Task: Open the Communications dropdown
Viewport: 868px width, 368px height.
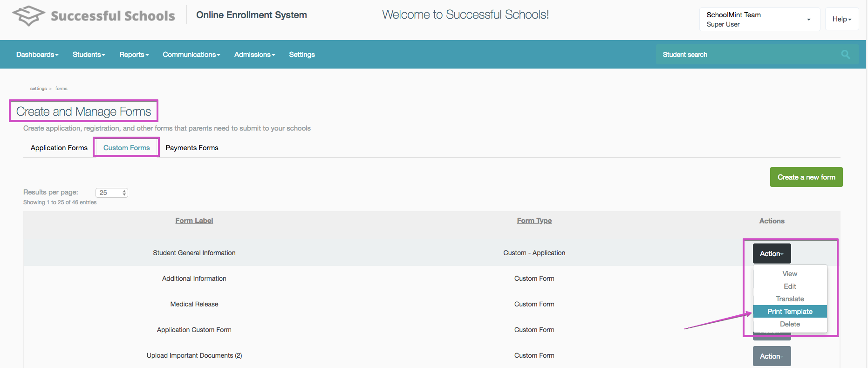Action: pyautogui.click(x=191, y=55)
